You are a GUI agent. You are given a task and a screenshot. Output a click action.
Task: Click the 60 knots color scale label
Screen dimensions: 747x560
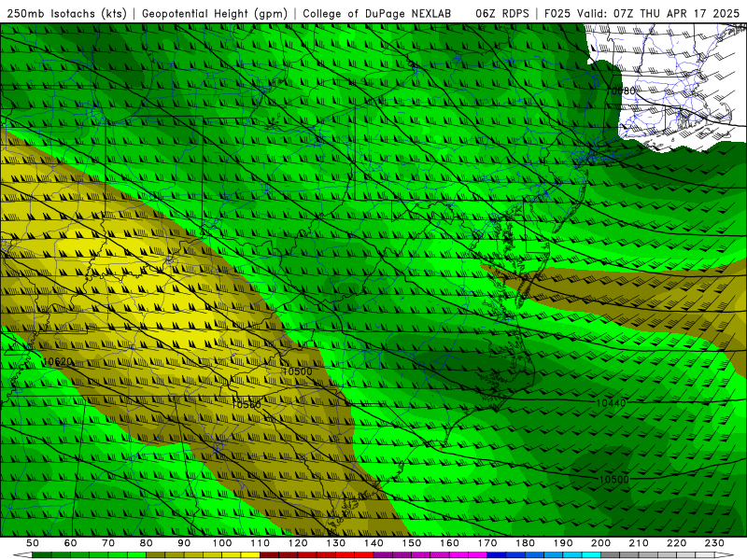[x=71, y=543]
